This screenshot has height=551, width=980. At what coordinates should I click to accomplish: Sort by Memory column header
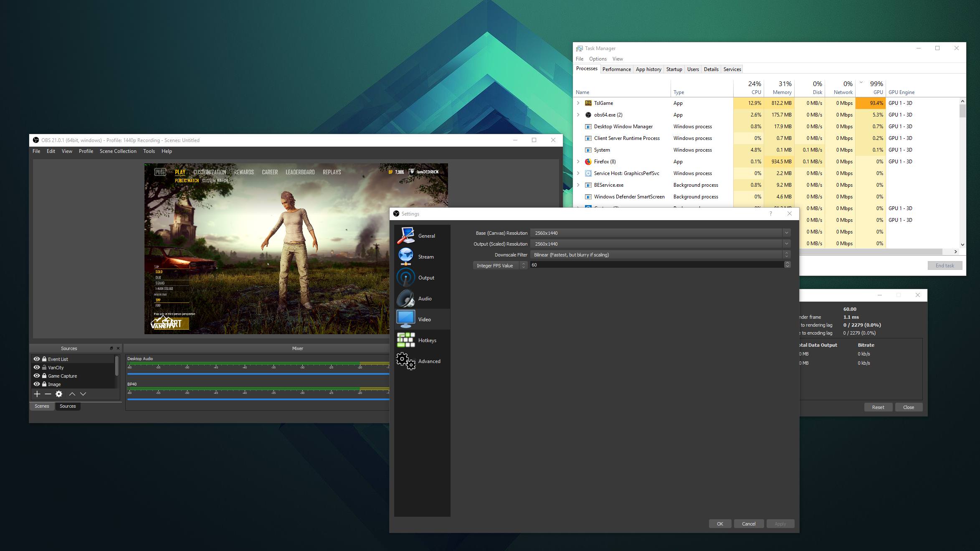pos(779,87)
